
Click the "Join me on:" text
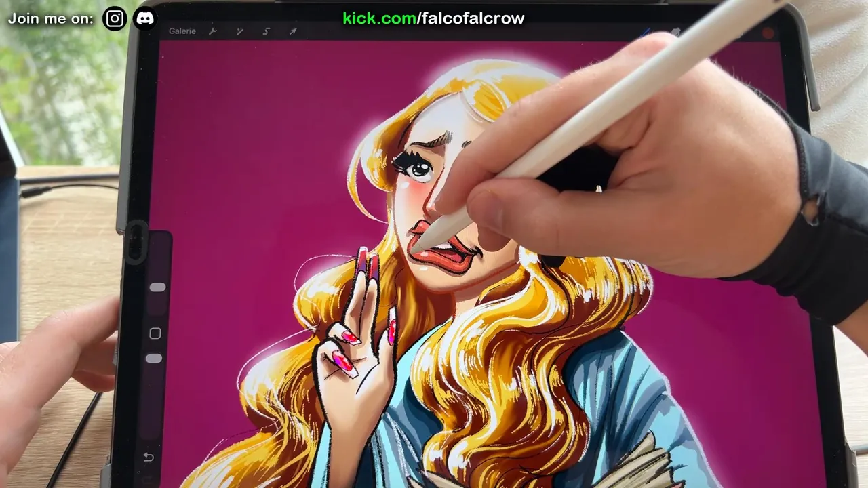[51, 19]
